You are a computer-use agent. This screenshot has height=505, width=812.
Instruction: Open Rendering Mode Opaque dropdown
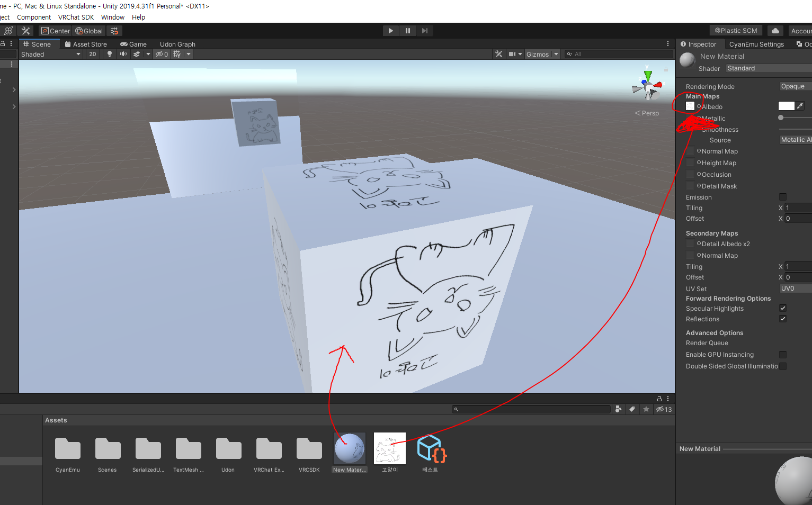tap(796, 86)
